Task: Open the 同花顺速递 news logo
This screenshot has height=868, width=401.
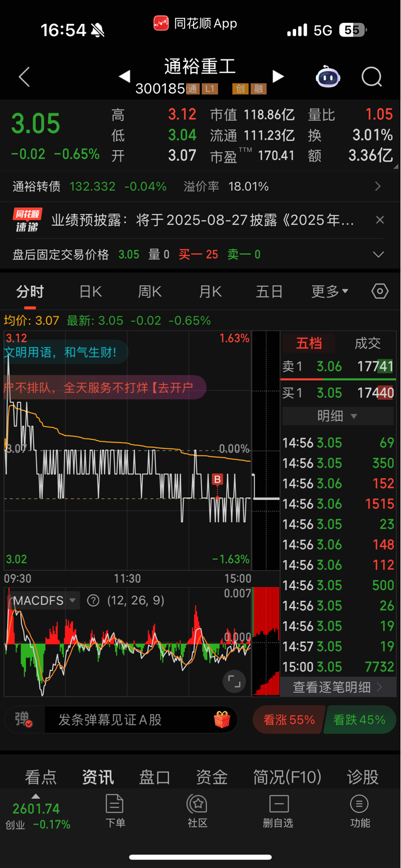Action: coord(27,220)
